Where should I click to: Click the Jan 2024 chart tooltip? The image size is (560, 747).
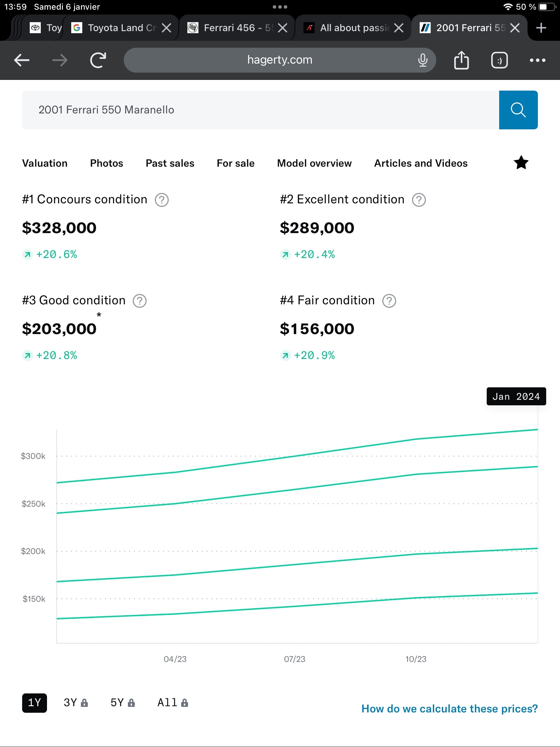[516, 396]
